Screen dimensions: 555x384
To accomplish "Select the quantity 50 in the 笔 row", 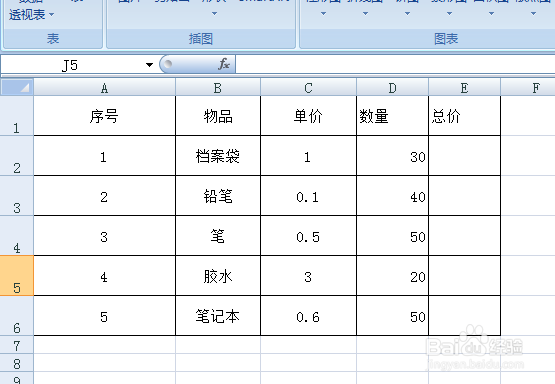I will click(x=393, y=236).
